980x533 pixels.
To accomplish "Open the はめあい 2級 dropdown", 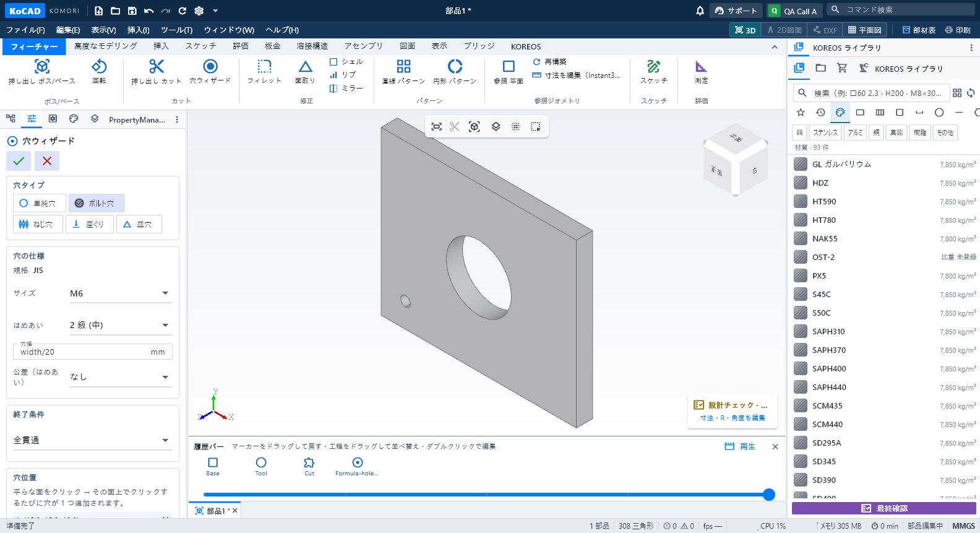I will [119, 325].
